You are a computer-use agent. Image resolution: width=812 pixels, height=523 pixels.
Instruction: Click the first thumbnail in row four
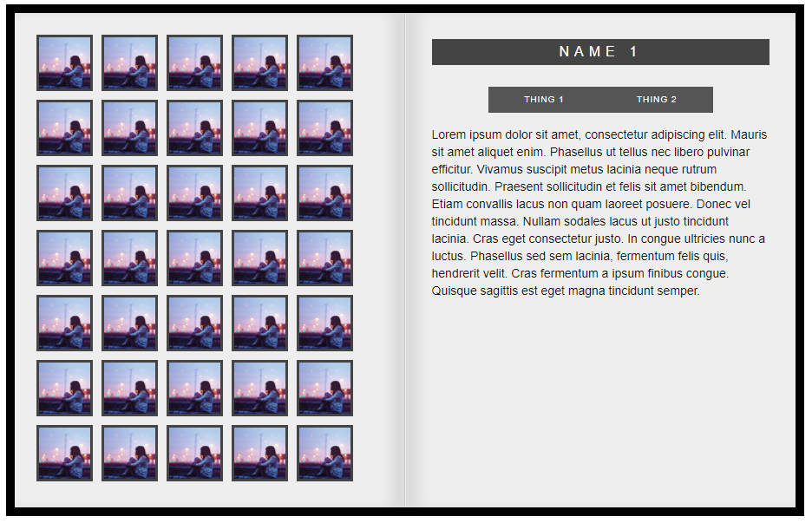[65, 258]
